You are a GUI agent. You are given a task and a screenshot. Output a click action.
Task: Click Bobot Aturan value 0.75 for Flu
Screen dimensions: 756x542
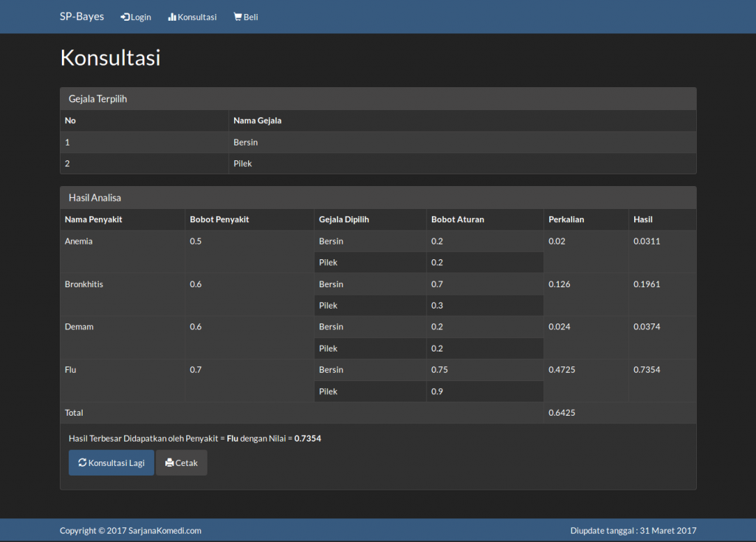[x=439, y=370]
